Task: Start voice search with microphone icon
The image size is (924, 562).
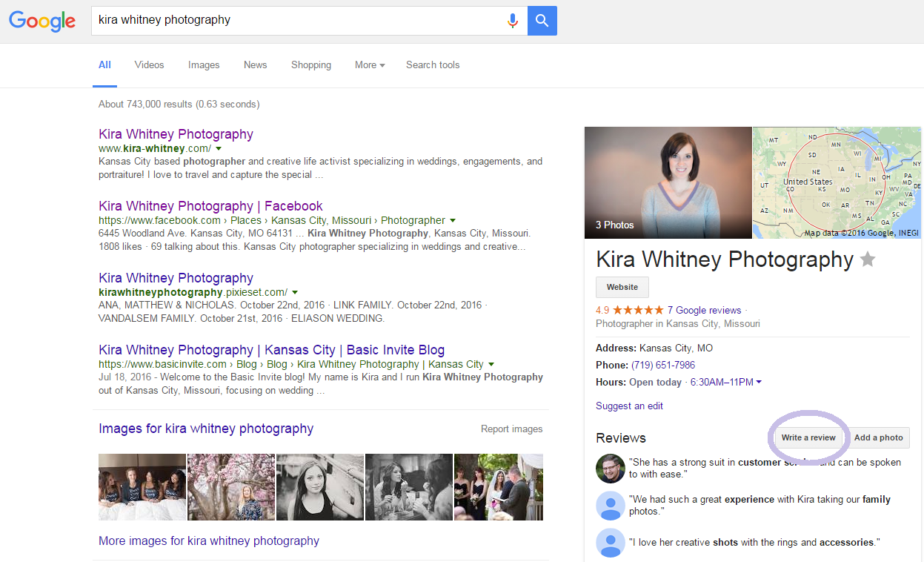Action: pyautogui.click(x=512, y=21)
